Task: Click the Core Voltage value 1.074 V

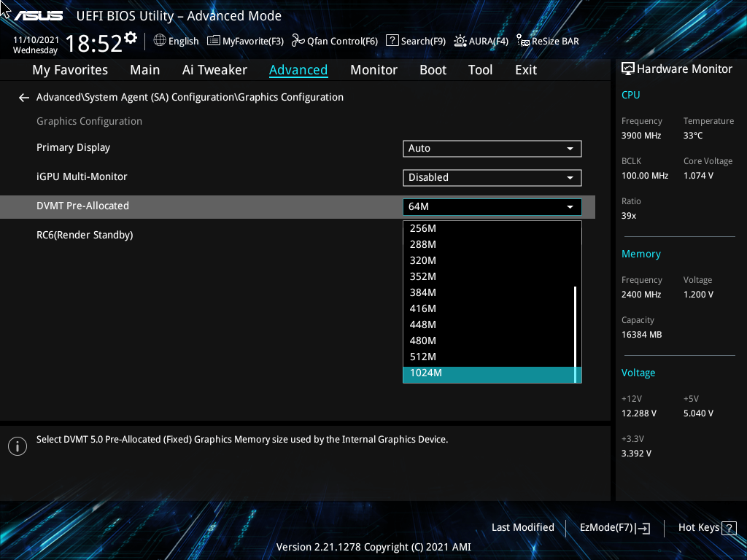Action: point(698,176)
